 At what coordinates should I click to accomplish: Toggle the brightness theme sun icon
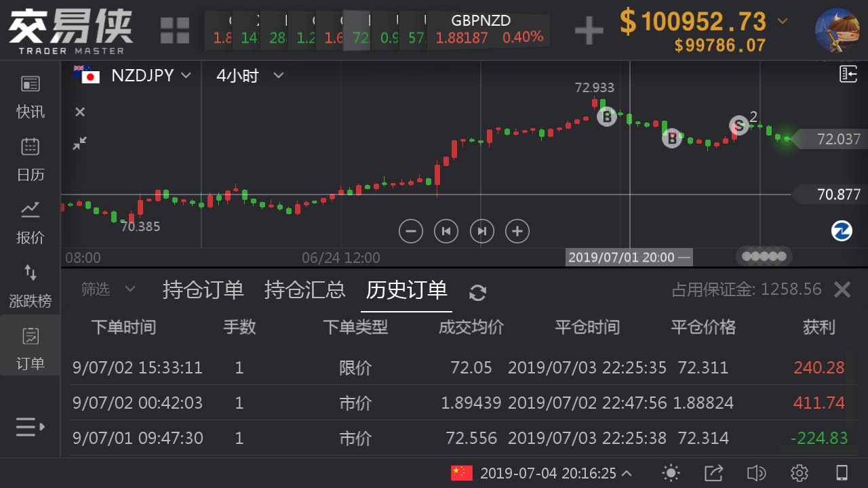(x=671, y=473)
